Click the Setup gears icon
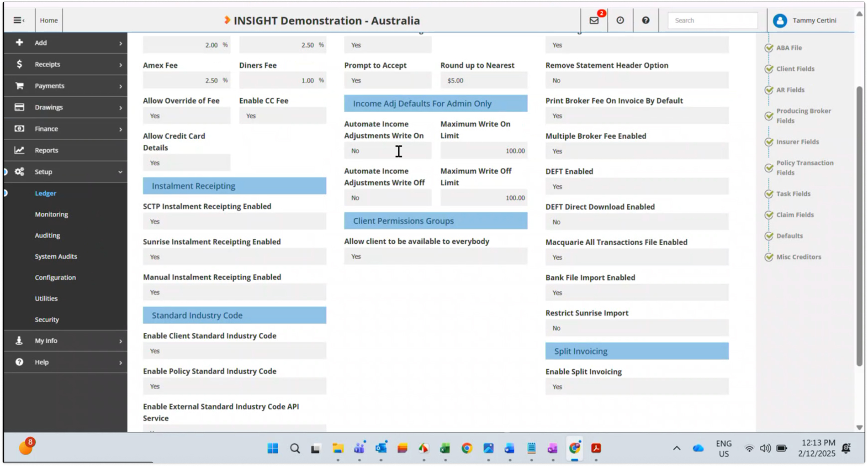868x467 pixels. [19, 172]
